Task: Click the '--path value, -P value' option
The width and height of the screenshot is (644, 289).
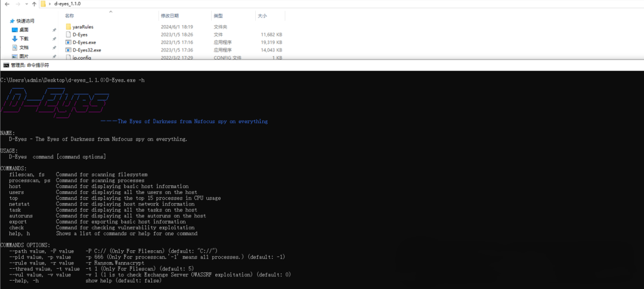Action: 41,251
